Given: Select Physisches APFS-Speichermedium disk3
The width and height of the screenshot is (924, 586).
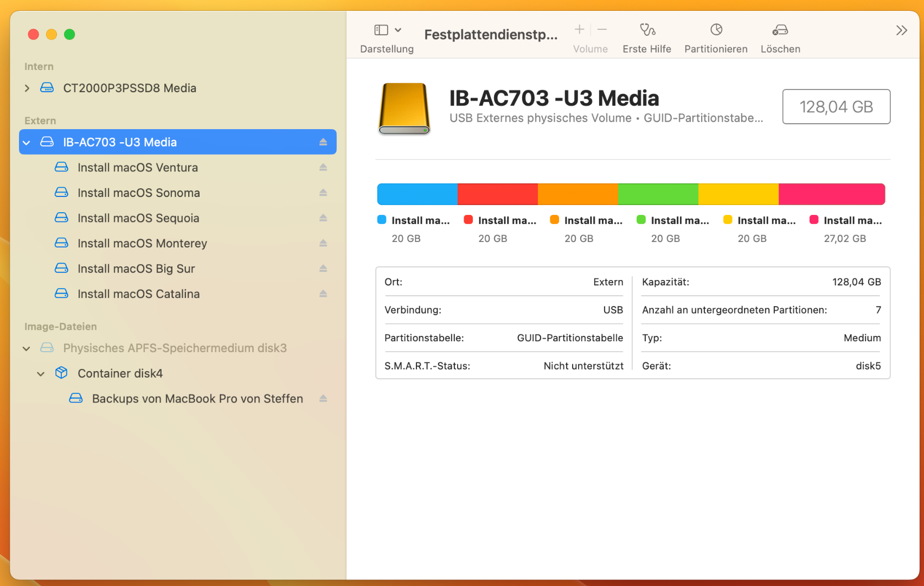Looking at the screenshot, I should [x=178, y=348].
